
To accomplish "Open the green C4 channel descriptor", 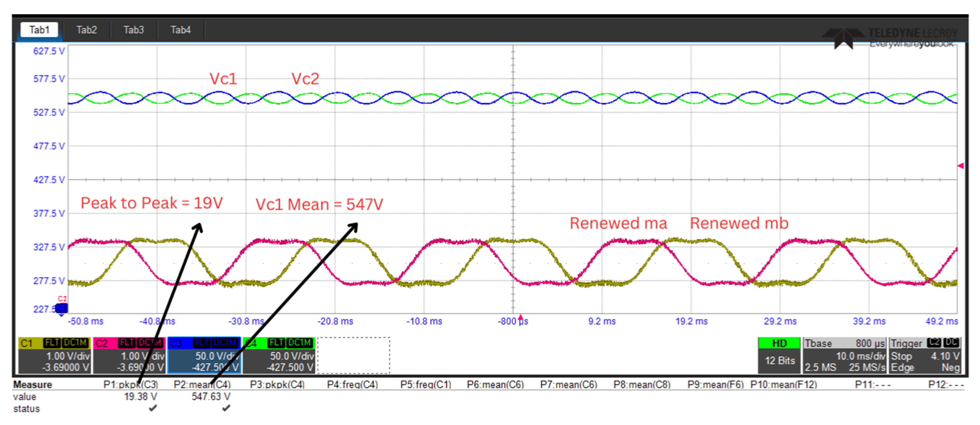I will coord(279,355).
